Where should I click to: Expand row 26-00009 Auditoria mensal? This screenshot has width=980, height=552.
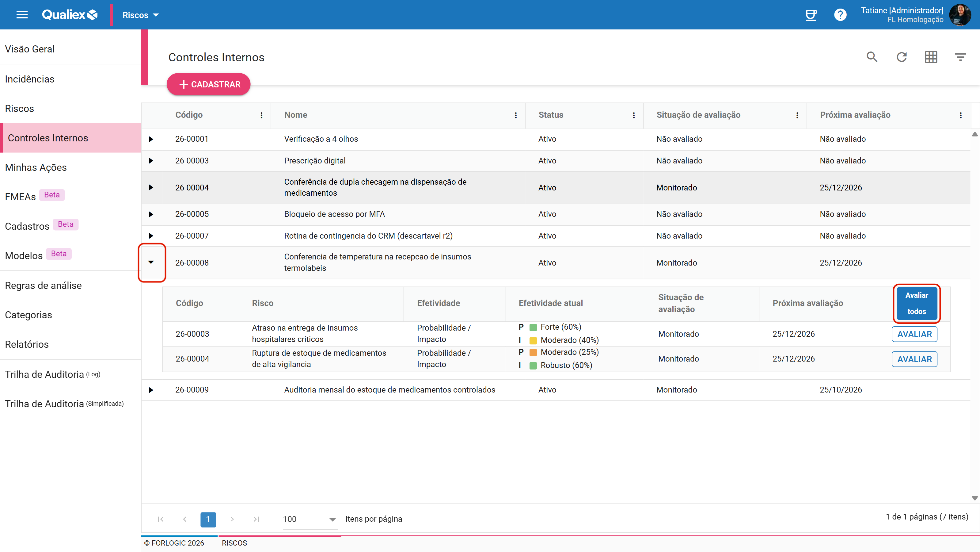(151, 390)
